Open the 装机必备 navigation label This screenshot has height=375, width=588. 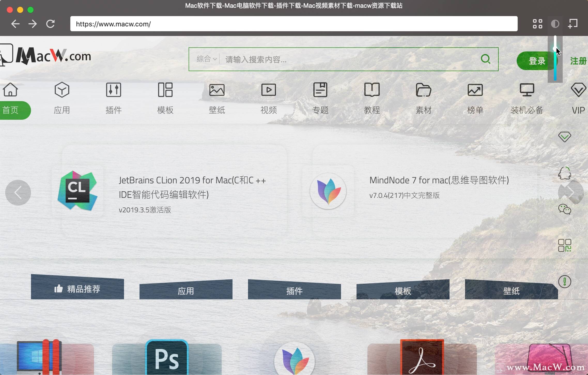click(x=527, y=110)
